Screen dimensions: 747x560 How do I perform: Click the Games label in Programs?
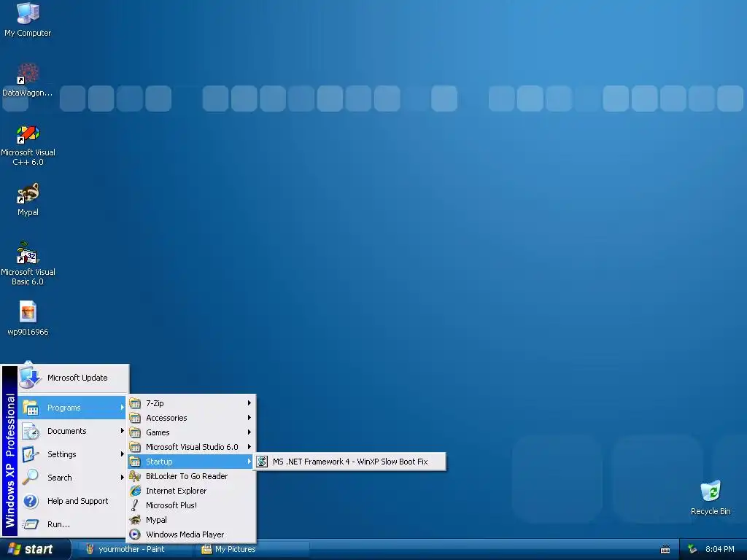point(158,432)
